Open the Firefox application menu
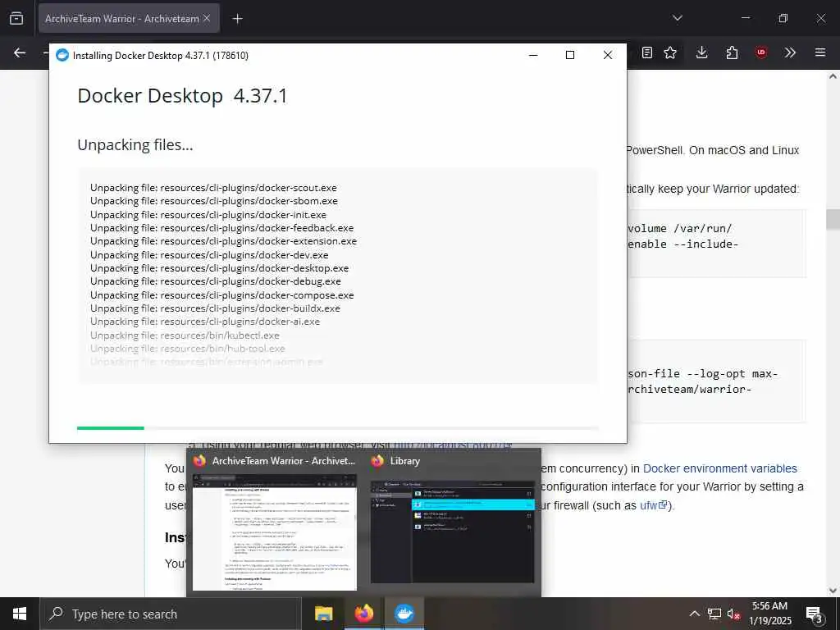 coord(820,52)
